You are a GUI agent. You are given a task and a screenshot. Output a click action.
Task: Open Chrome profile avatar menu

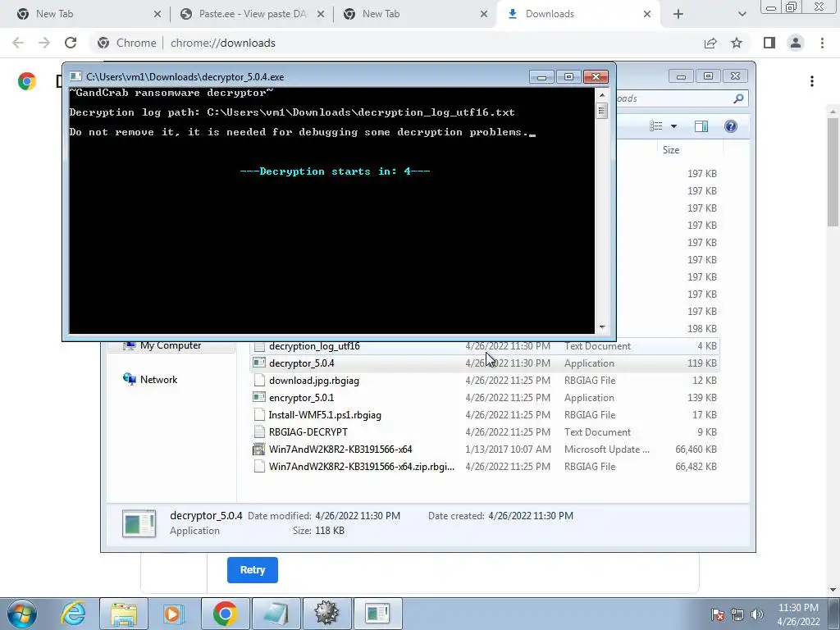pos(796,43)
